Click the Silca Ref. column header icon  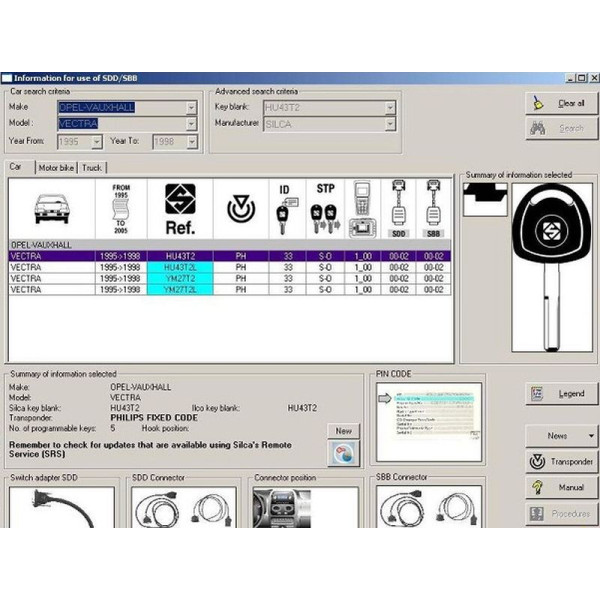pyautogui.click(x=180, y=208)
